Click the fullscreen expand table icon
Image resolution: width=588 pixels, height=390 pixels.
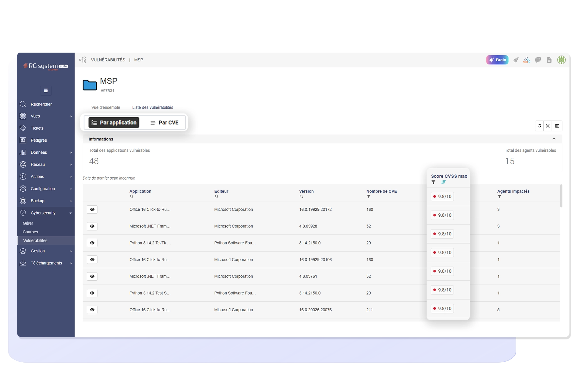coord(548,126)
